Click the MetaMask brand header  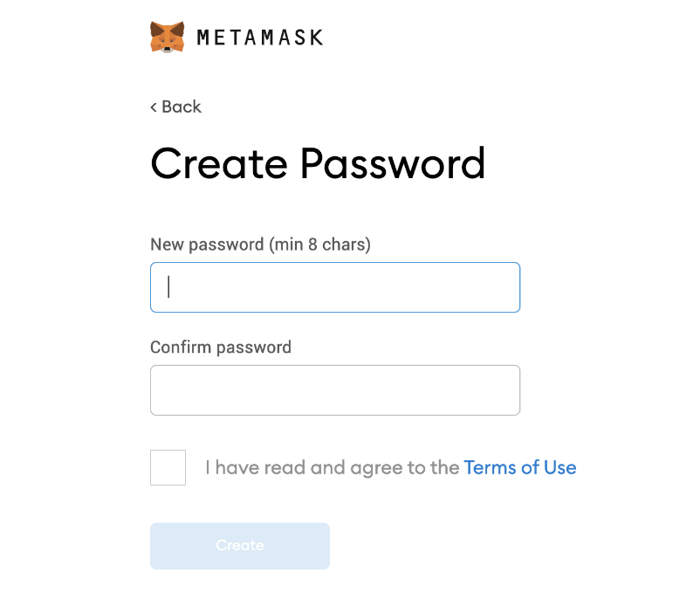coord(236,36)
